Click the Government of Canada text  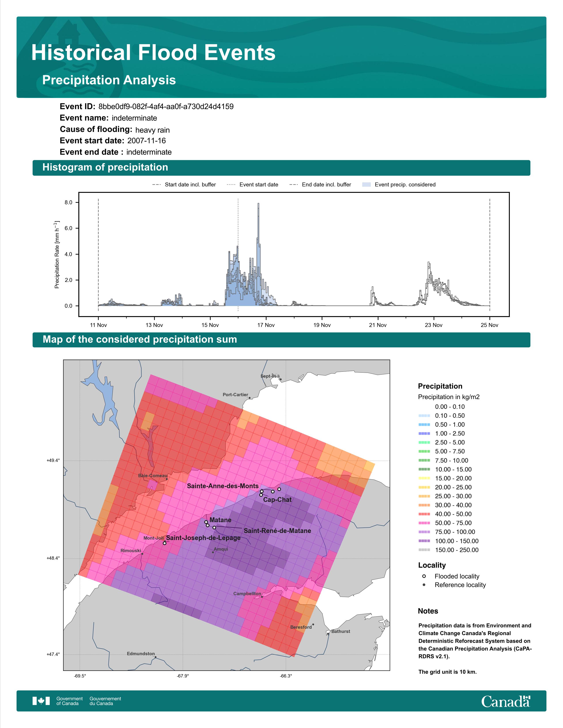(x=69, y=701)
